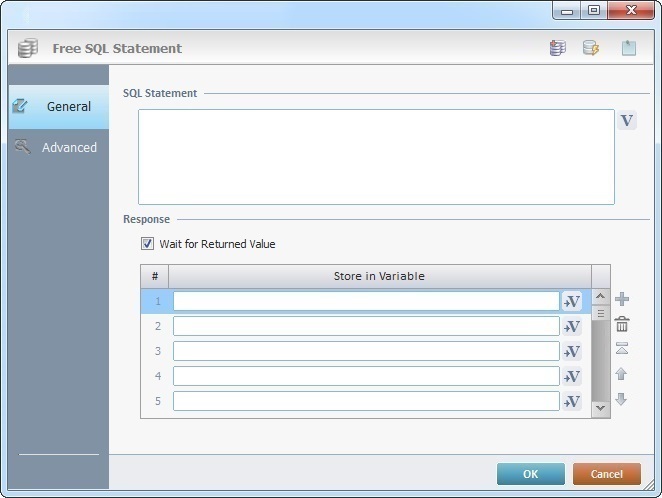This screenshot has width=662, height=498.
Task: Add a new row with plus icon
Action: pos(621,299)
